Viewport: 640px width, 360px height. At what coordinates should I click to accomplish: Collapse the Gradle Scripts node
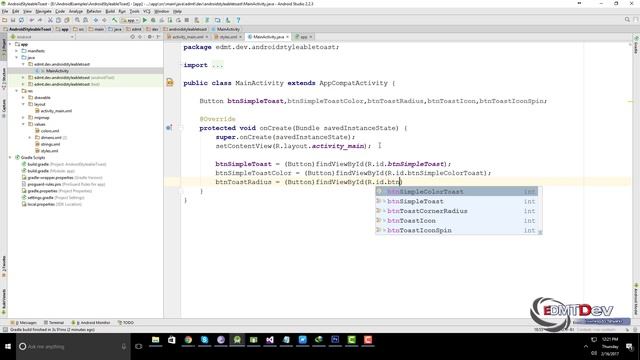pyautogui.click(x=10, y=157)
